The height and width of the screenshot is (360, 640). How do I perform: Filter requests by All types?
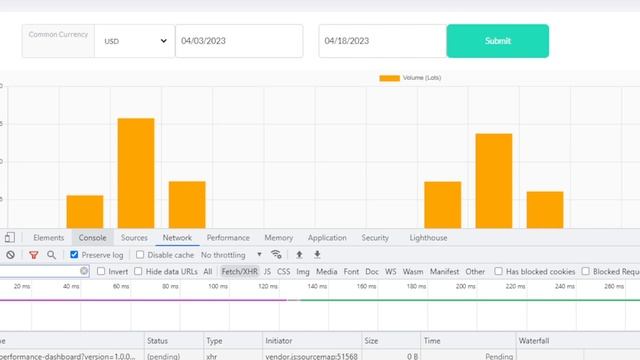208,271
